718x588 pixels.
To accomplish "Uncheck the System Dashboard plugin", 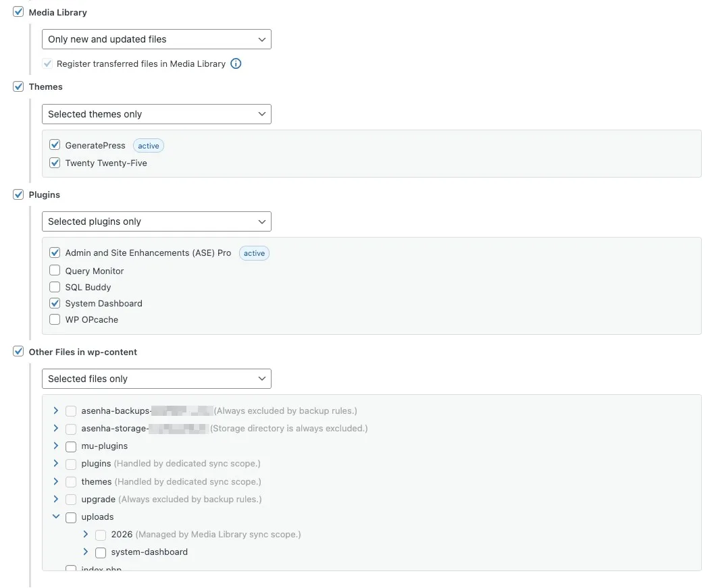I will pyautogui.click(x=55, y=303).
